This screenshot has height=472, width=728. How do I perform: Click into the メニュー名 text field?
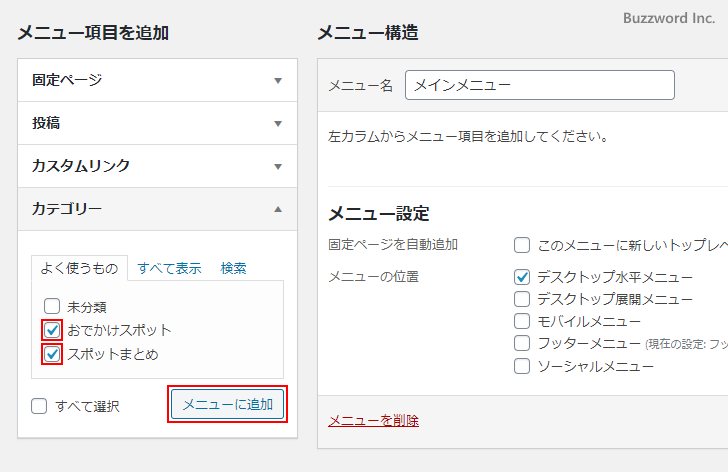click(x=539, y=85)
